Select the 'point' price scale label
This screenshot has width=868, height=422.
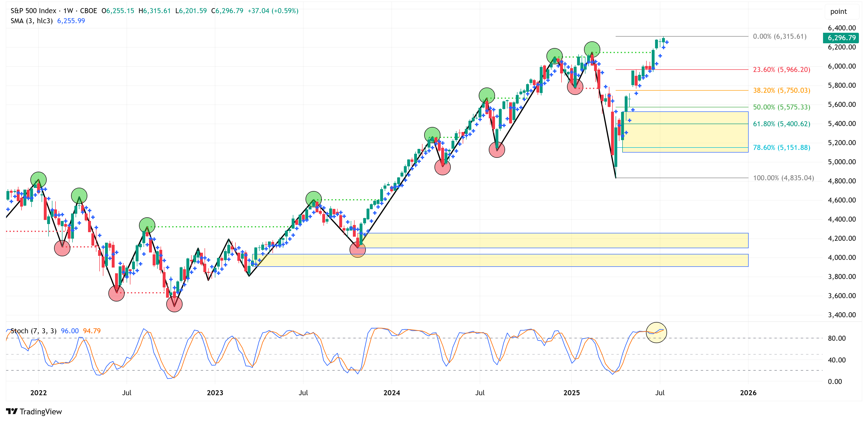(838, 11)
